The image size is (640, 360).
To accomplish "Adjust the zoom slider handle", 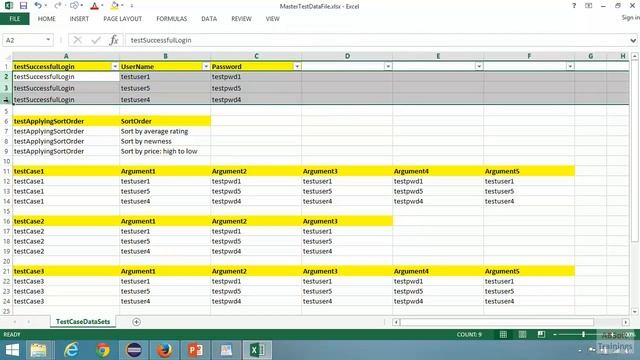I will 584,334.
